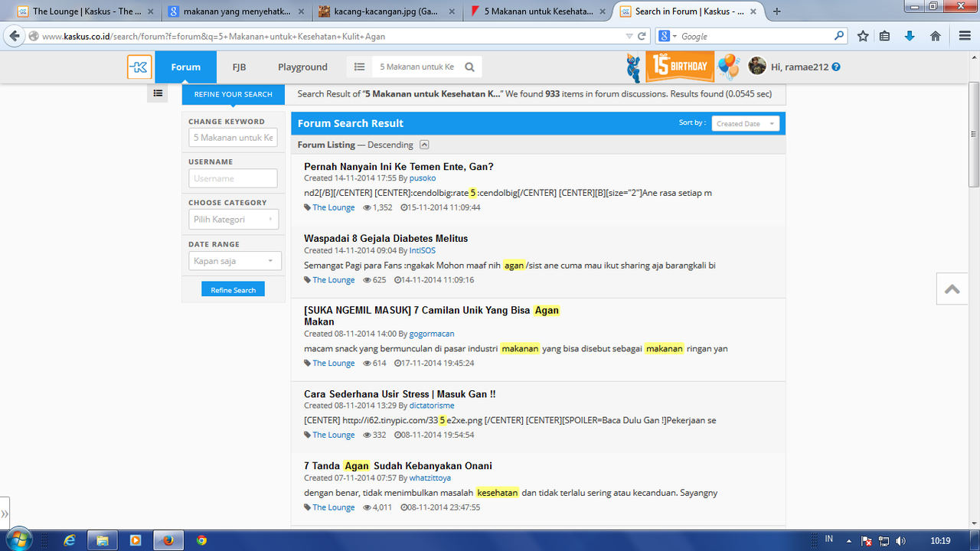Click the scroll-to-top chevron button
980x551 pixels.
click(x=952, y=289)
